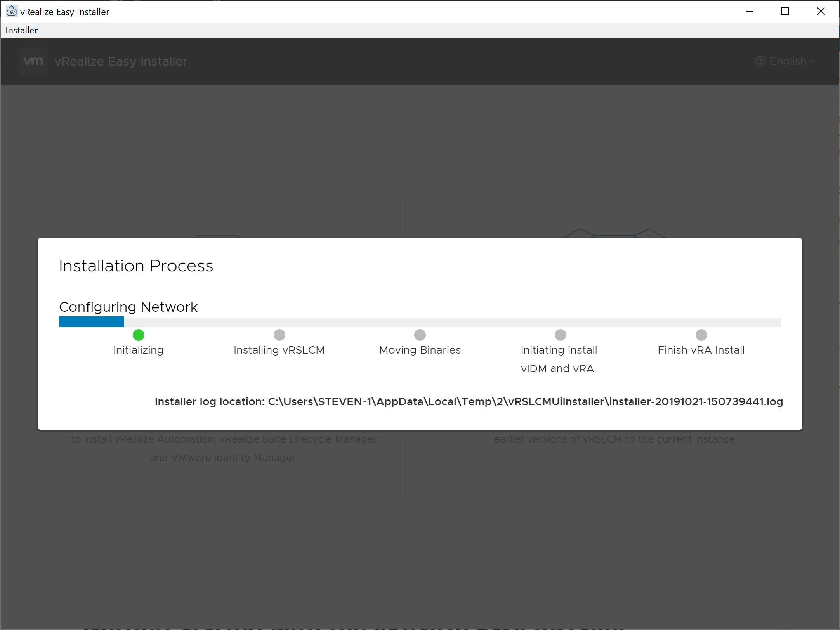The image size is (840, 630).
Task: Click the globe language icon
Action: [760, 61]
